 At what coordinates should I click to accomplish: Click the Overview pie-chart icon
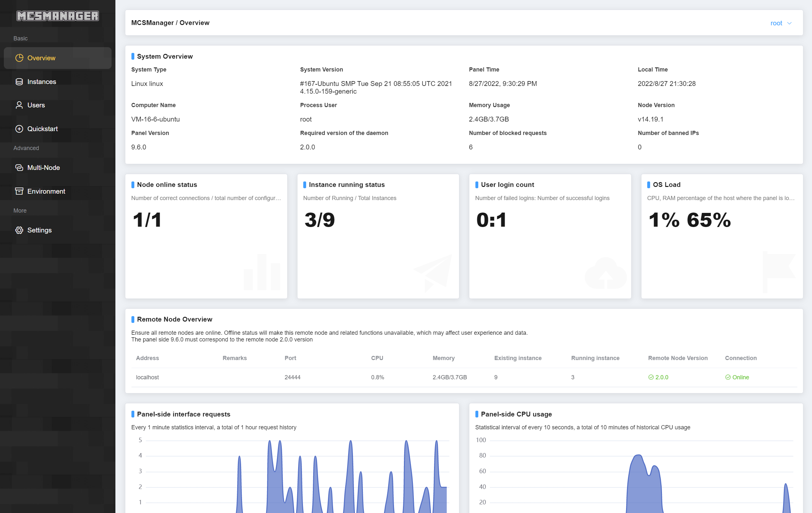19,58
